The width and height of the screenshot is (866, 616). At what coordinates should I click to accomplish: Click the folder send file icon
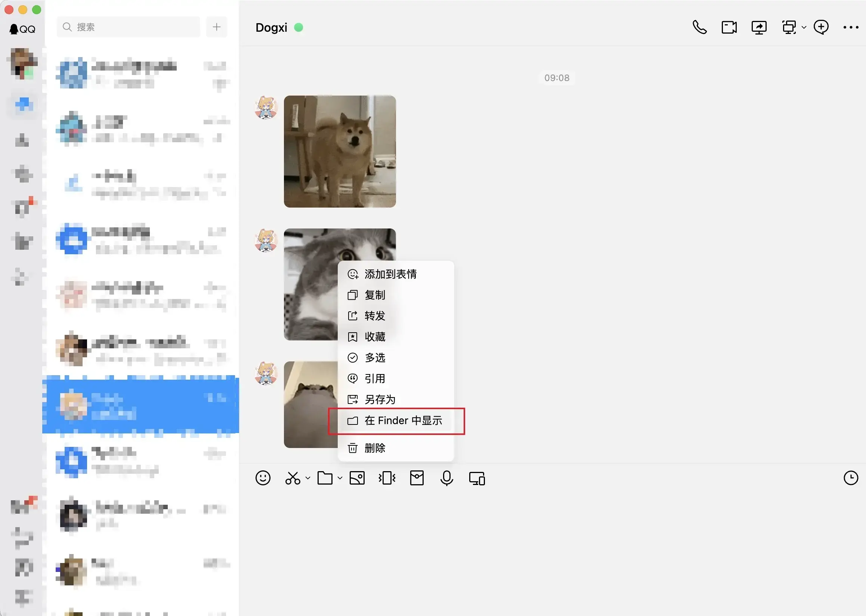click(x=325, y=478)
